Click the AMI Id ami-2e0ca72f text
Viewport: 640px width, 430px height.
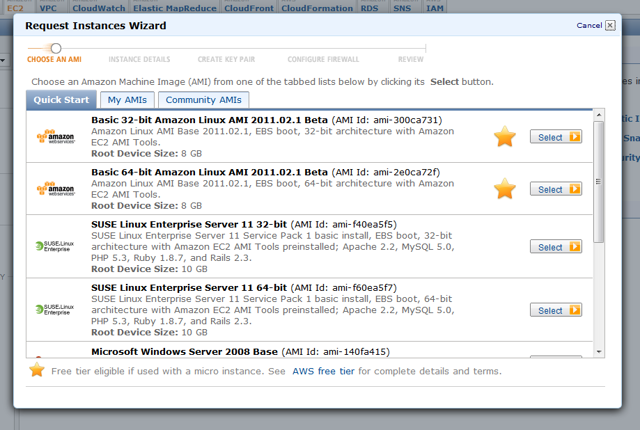386,172
